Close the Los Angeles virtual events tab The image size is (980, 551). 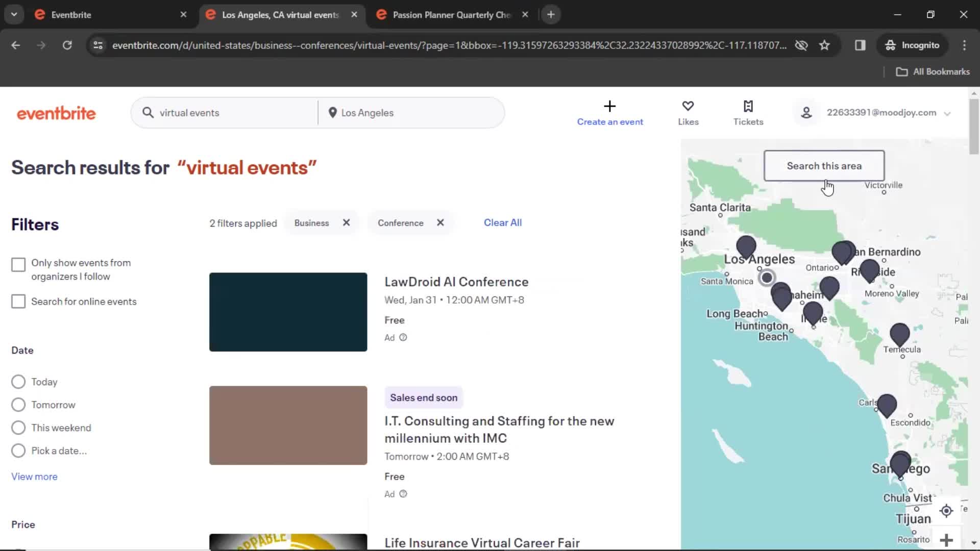(354, 15)
